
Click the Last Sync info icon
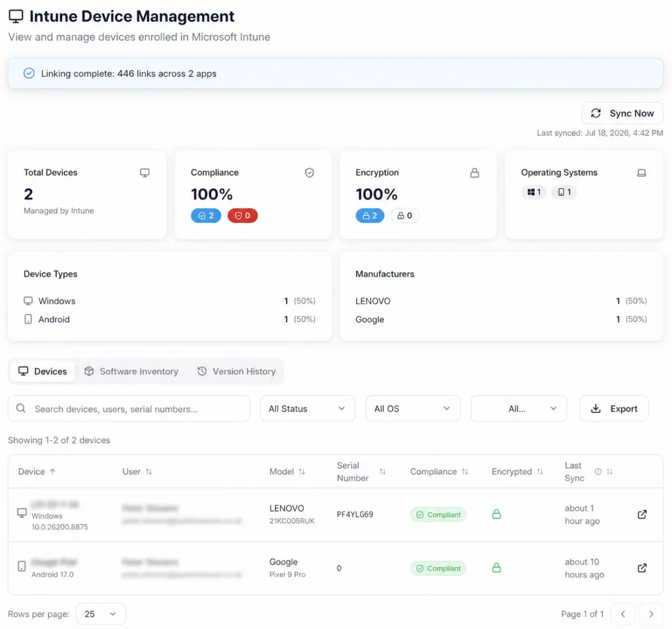coord(598,472)
